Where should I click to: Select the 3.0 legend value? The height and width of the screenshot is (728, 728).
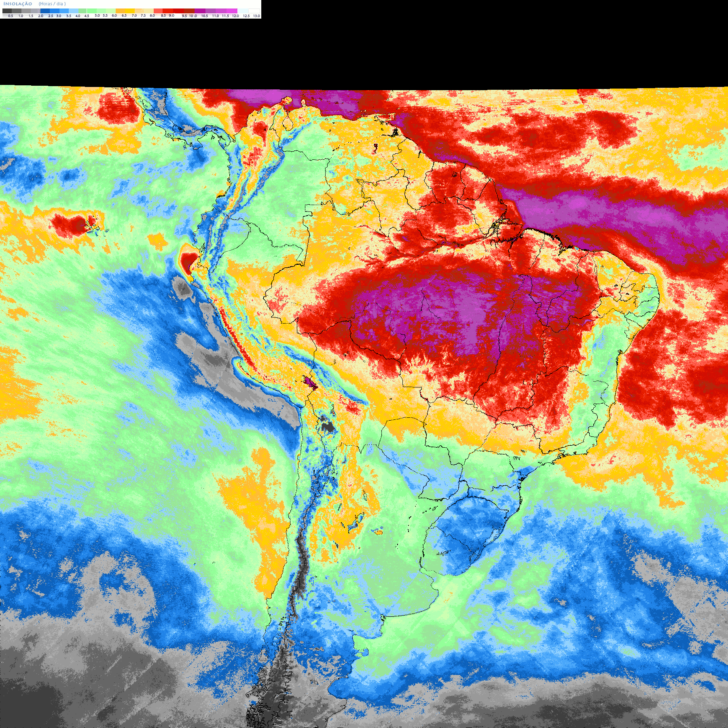coord(59,16)
